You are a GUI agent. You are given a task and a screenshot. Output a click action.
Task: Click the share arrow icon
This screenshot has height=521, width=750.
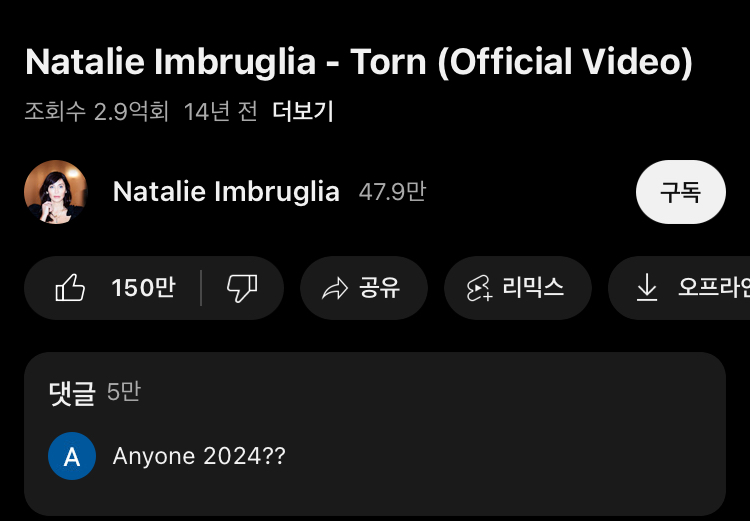coord(333,289)
